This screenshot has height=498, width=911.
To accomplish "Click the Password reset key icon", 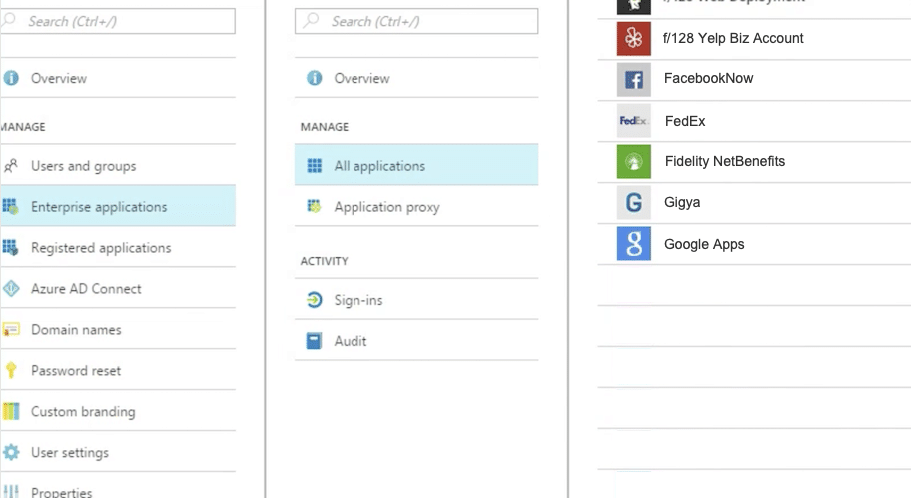I will coord(10,370).
